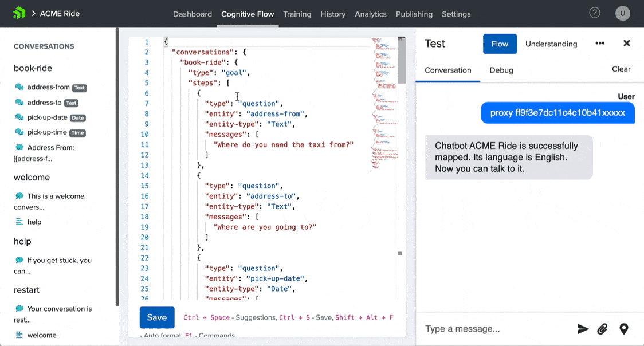Click the chat icon beside pick-up-date
644x346 pixels.
coord(19,117)
